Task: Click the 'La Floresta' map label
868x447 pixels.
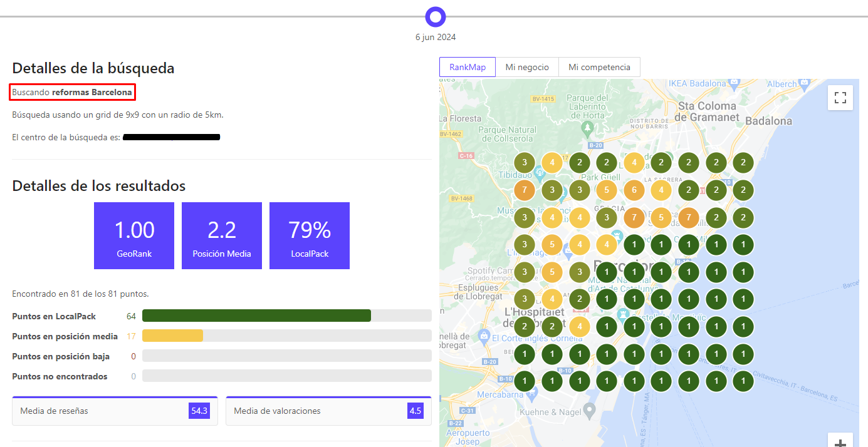Action: [459, 117]
